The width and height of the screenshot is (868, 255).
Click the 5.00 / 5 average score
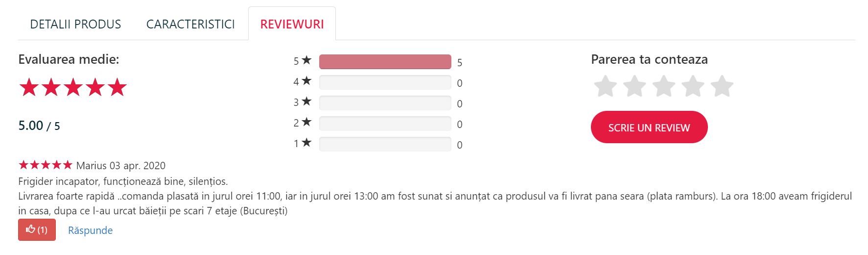click(39, 126)
